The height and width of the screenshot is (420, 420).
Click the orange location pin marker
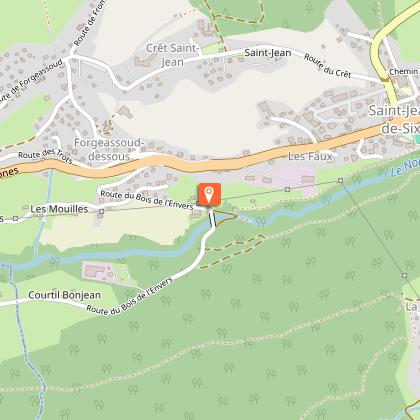point(209,193)
